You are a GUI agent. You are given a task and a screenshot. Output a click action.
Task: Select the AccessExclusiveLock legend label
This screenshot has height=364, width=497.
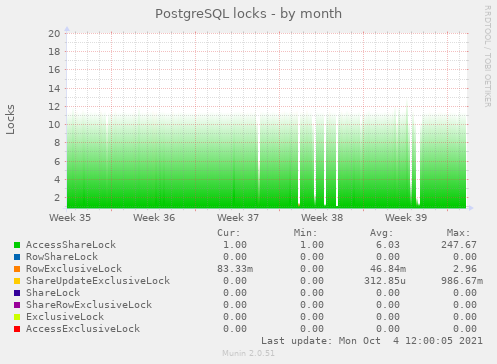tap(83, 329)
